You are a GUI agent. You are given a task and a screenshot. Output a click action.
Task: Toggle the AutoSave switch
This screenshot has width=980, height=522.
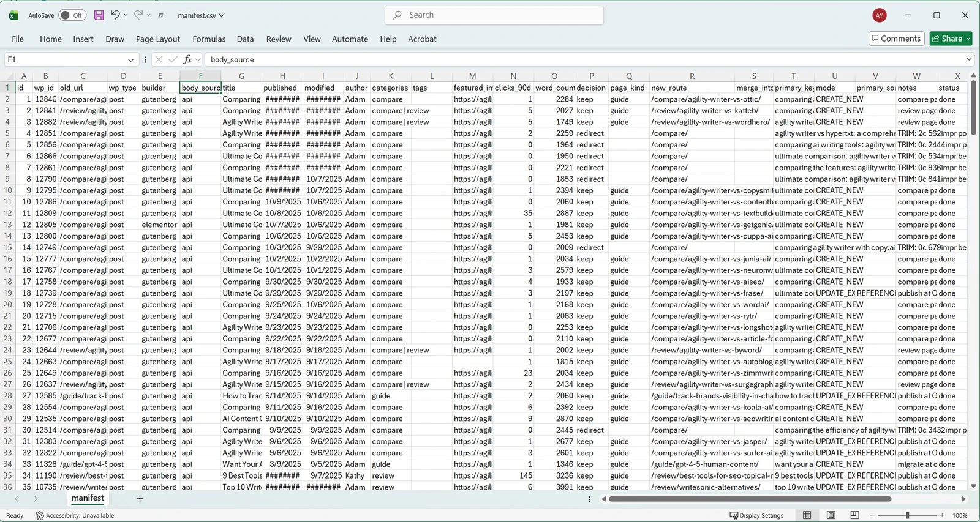click(72, 15)
